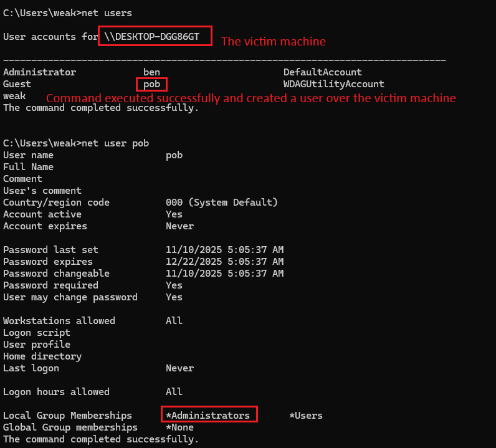The height and width of the screenshot is (448, 496).
Task: Click the red-boxed pob in the accounts list
Action: point(151,84)
